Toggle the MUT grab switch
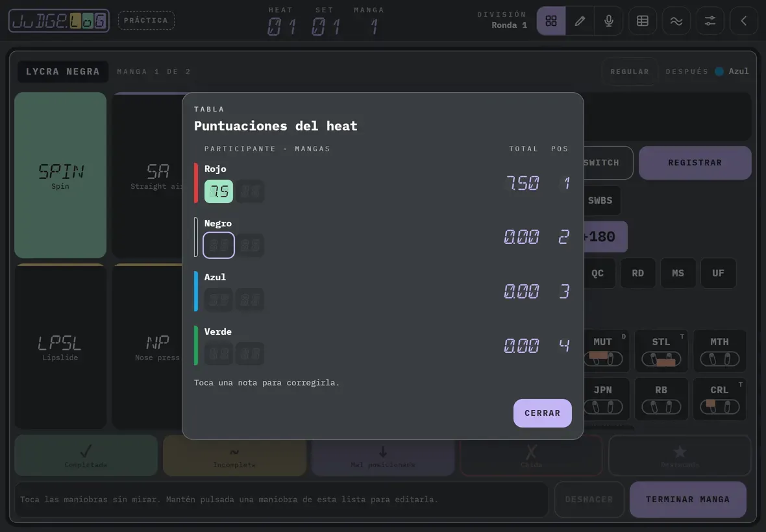The height and width of the screenshot is (532, 766). pyautogui.click(x=603, y=359)
